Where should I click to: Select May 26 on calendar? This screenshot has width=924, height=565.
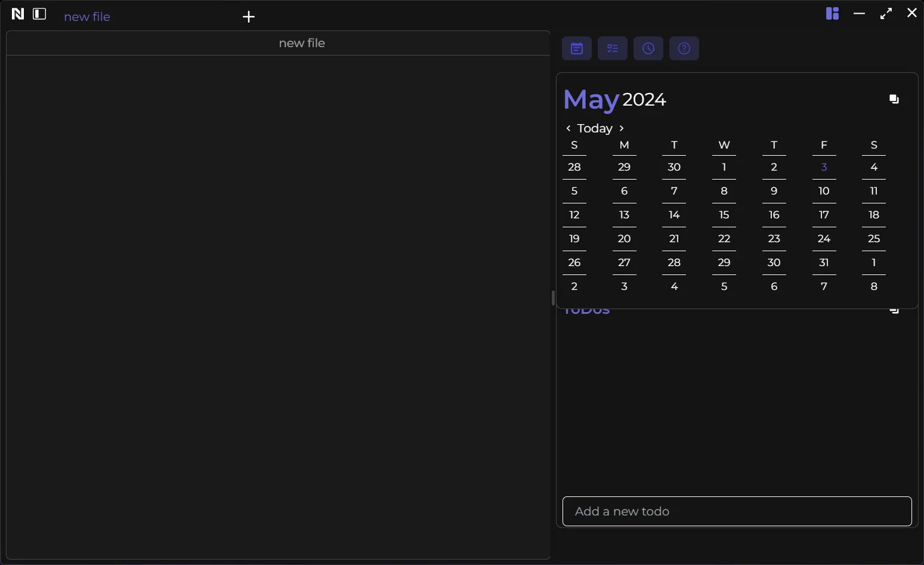(574, 263)
